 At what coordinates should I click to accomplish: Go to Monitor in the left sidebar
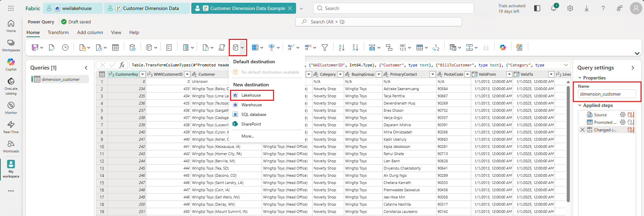coord(11,108)
